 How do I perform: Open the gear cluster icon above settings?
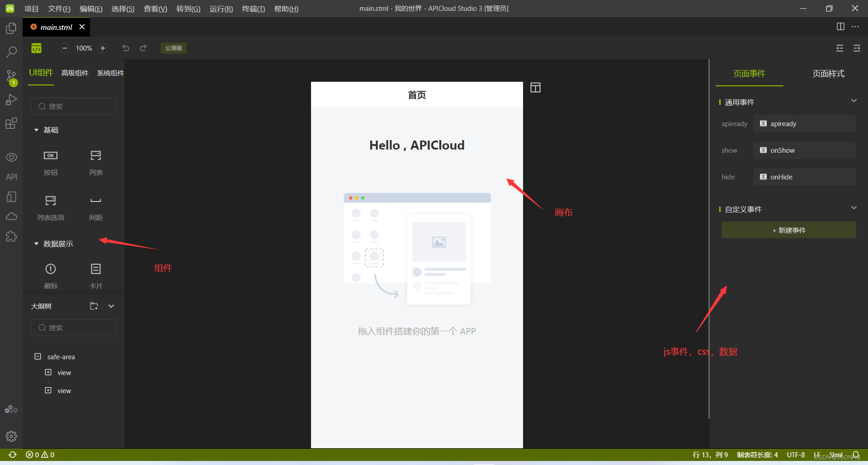click(11, 409)
